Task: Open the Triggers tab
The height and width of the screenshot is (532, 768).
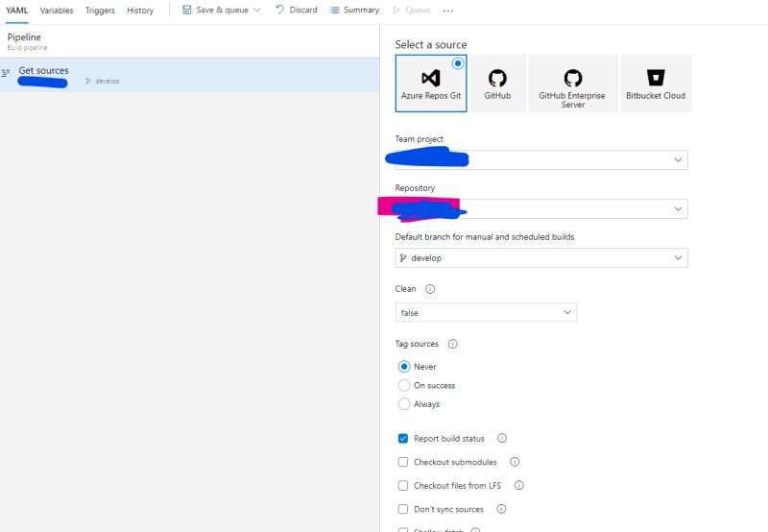Action: 100,11
